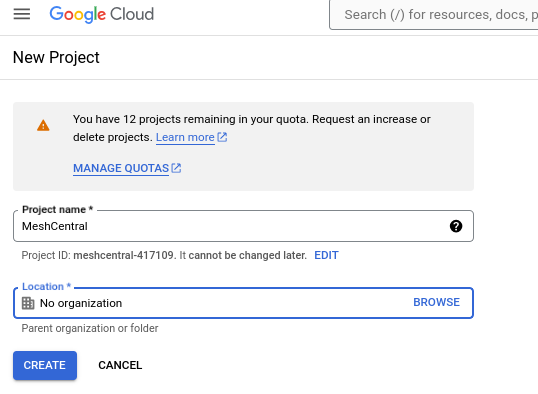Click the orange warning triangle icon
The width and height of the screenshot is (538, 394).
(x=43, y=125)
